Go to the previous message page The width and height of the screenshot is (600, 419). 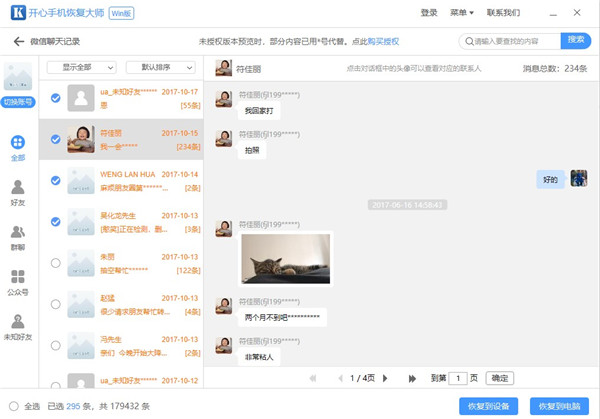pyautogui.click(x=340, y=378)
